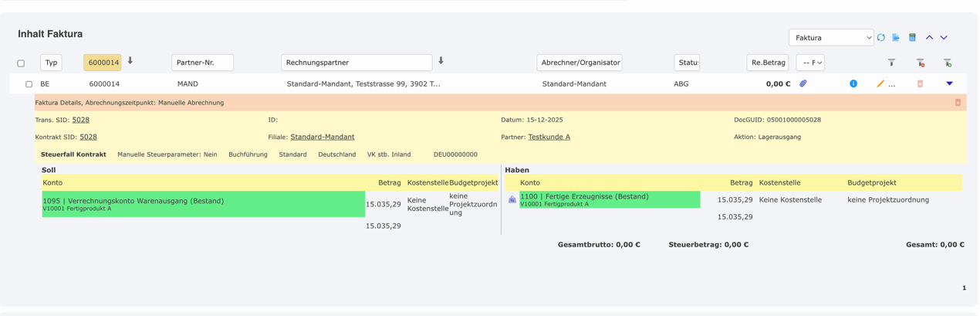This screenshot has height=316, width=980.
Task: Open the calculator icon in top toolbar
Action: [912, 37]
